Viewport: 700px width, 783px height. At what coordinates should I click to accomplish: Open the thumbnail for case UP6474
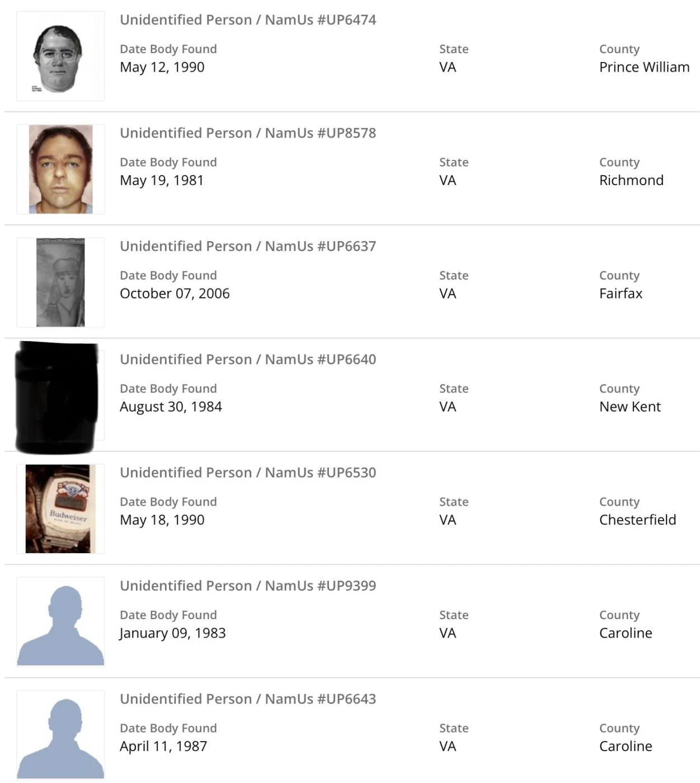(60, 56)
